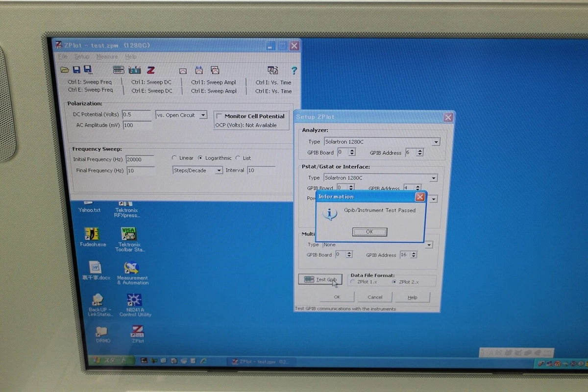Click OK in Setup ZPlot dialog
Viewport: 588px width, 392px height.
coord(337,297)
